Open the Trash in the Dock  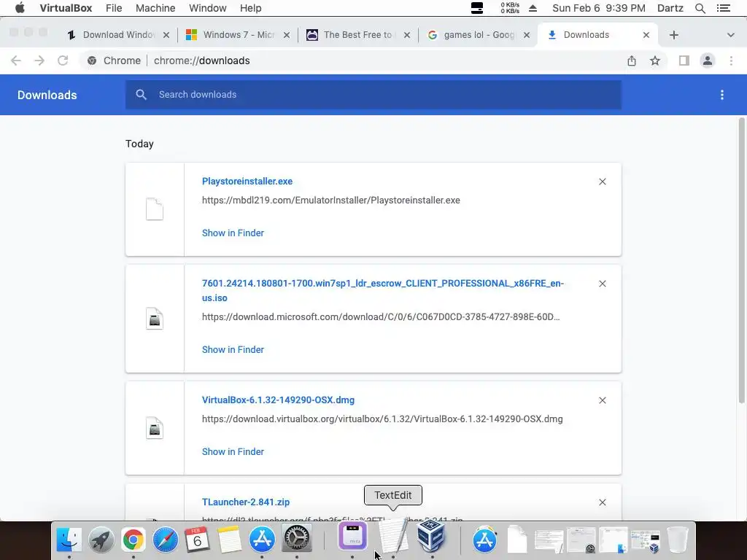pos(677,540)
